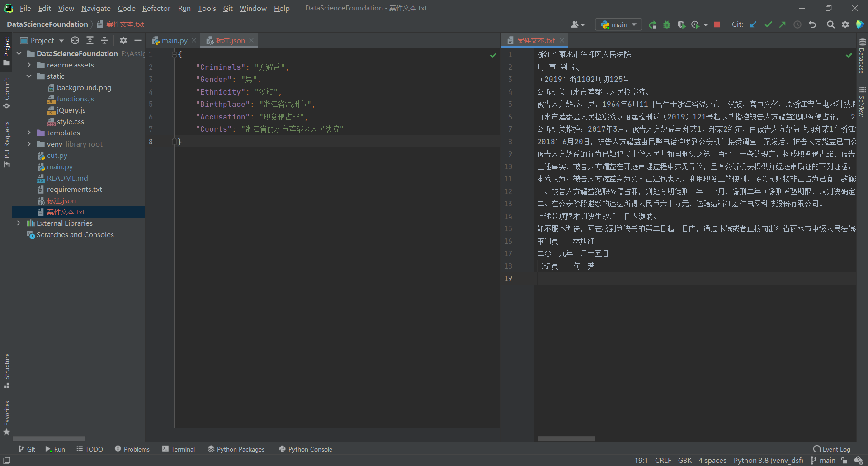Stop the running process
868x466 pixels.
tap(717, 25)
